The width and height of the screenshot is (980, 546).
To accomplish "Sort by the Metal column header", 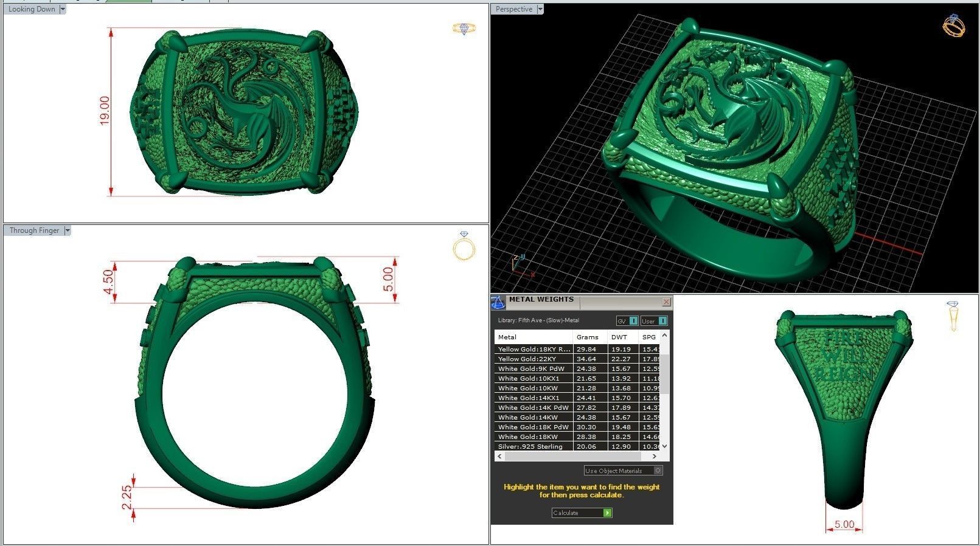I will tap(533, 337).
